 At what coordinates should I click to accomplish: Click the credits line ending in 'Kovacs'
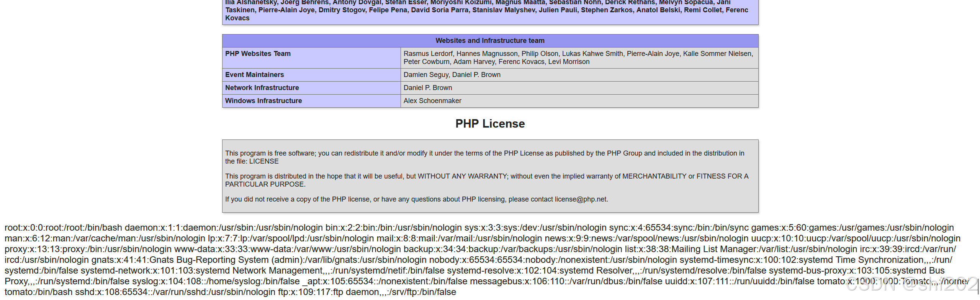(486, 10)
